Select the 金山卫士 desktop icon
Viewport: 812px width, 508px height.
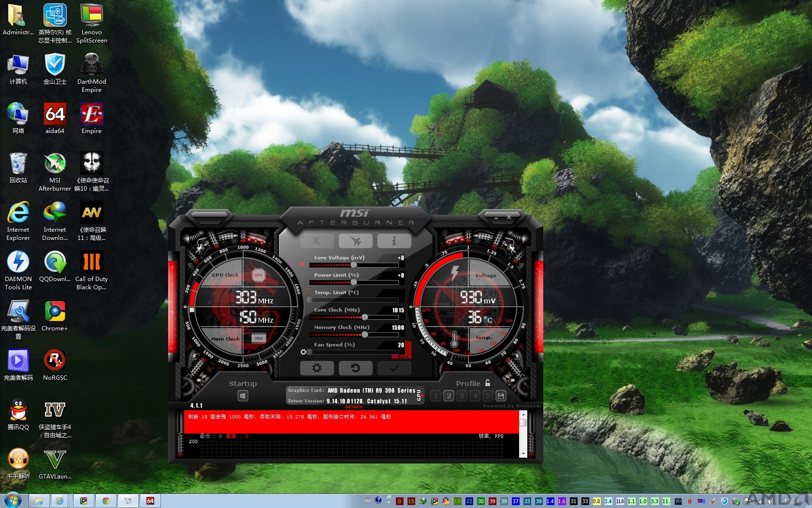tap(55, 69)
